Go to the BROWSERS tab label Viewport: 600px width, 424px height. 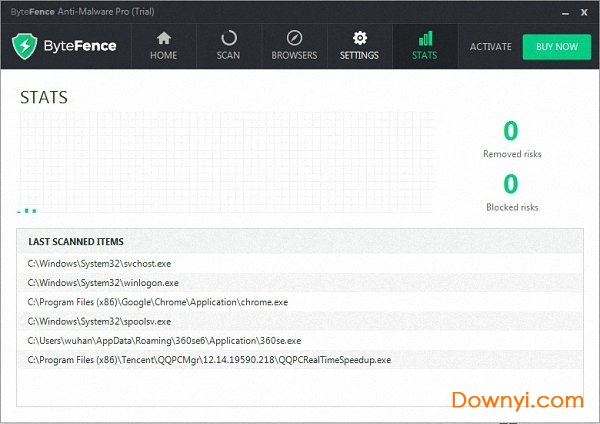pyautogui.click(x=294, y=55)
